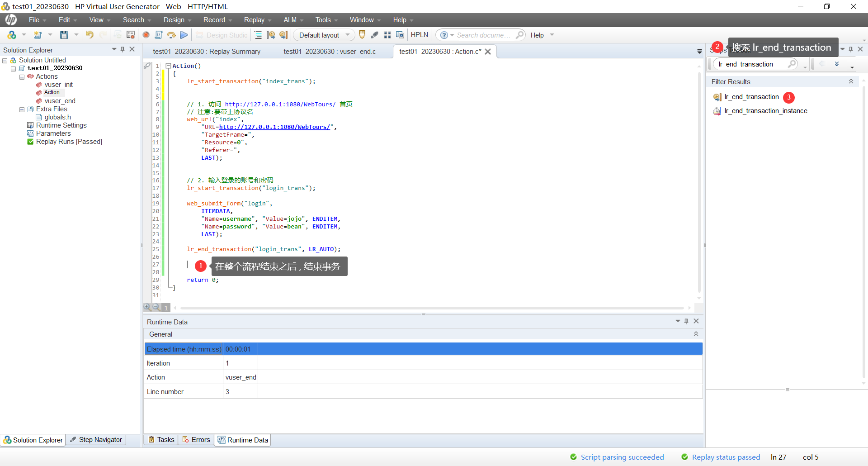Open the Tools menu
868x466 pixels.
pos(326,20)
